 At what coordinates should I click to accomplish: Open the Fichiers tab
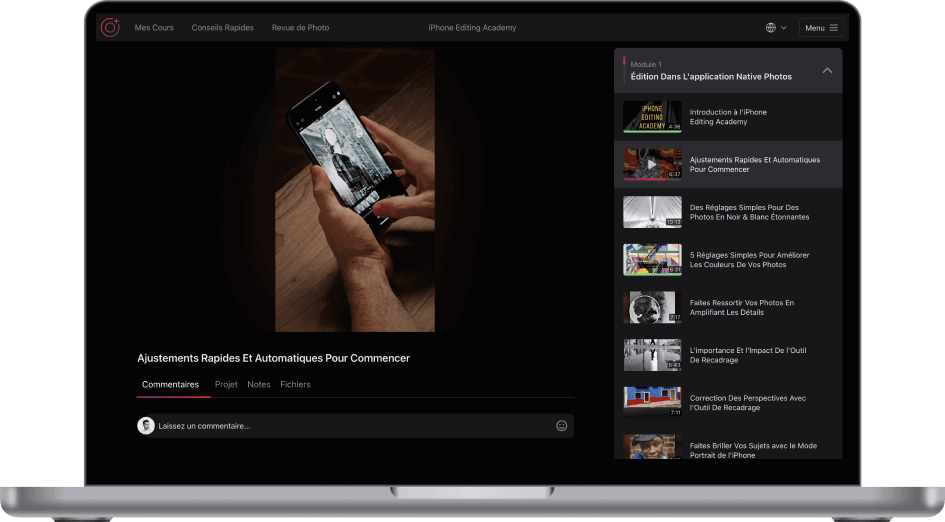point(295,385)
